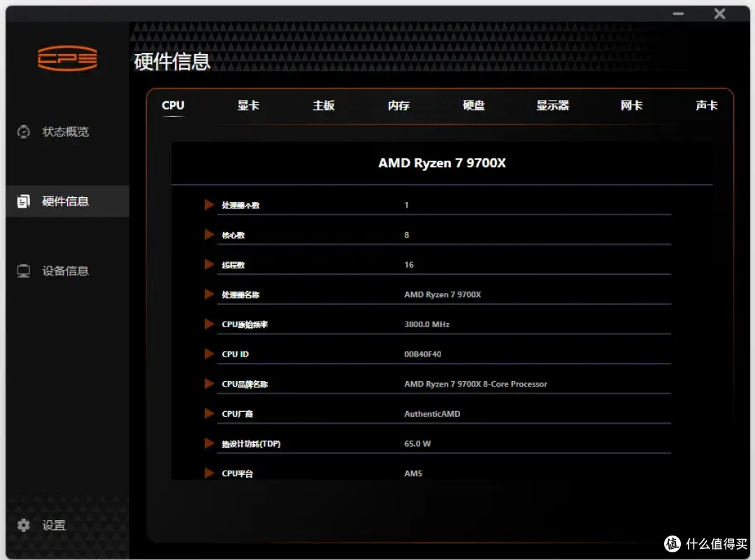Image resolution: width=755 pixels, height=560 pixels.
Task: Expand the 处理器名称 row arrow
Action: (x=209, y=294)
